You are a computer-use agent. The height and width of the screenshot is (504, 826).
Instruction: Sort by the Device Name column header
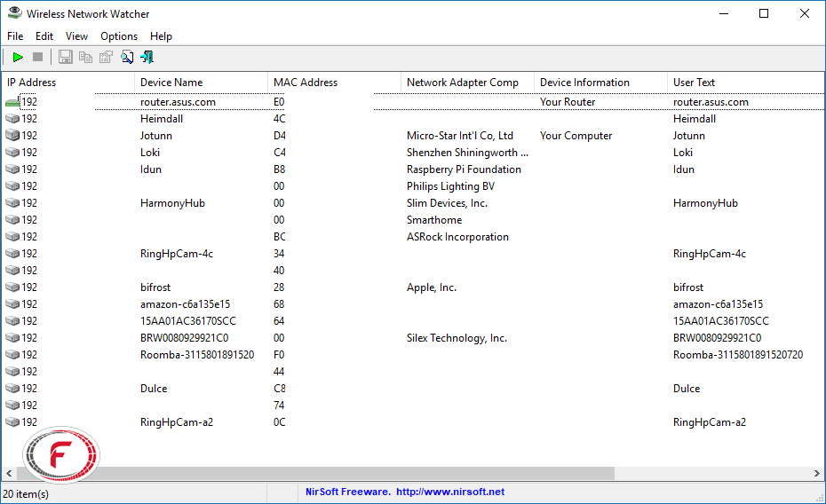tap(202, 82)
